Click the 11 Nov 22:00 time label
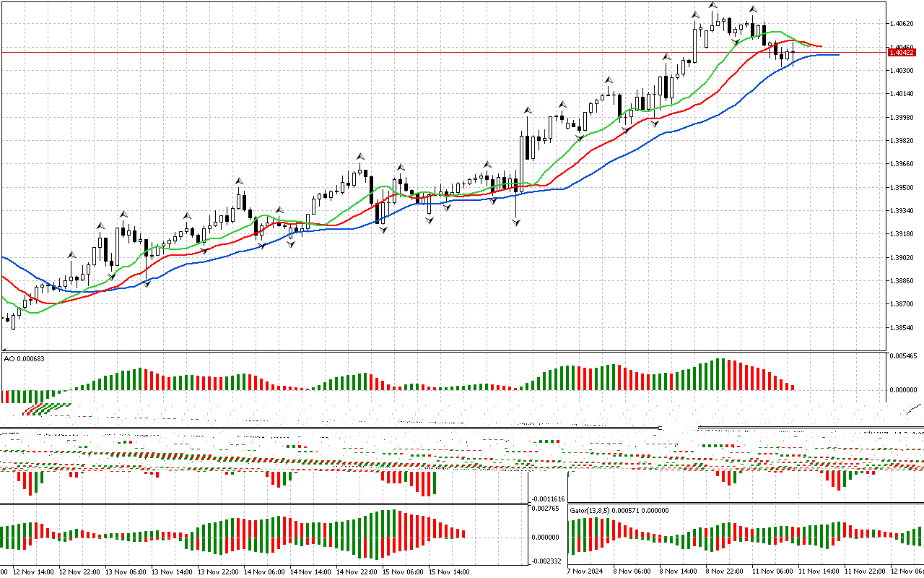Screen dimensions: 924x578 pos(866,571)
